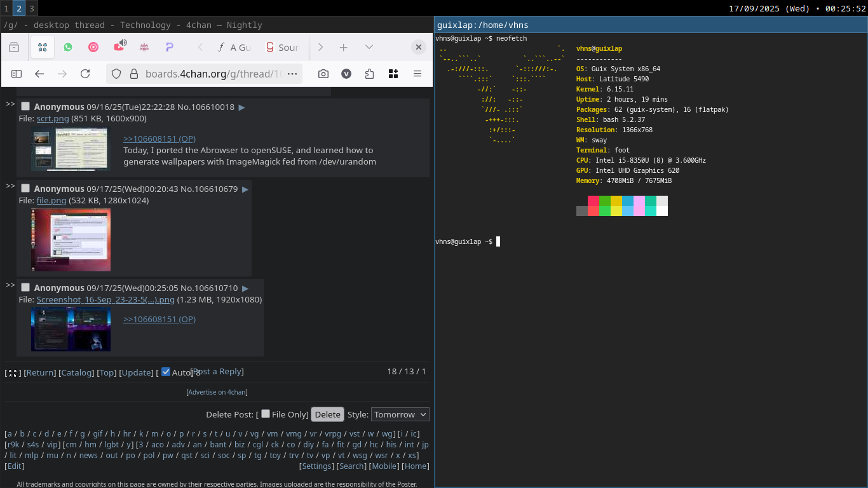Screen dimensions: 868x488
Task: Open the Catalog link
Action: click(76, 373)
